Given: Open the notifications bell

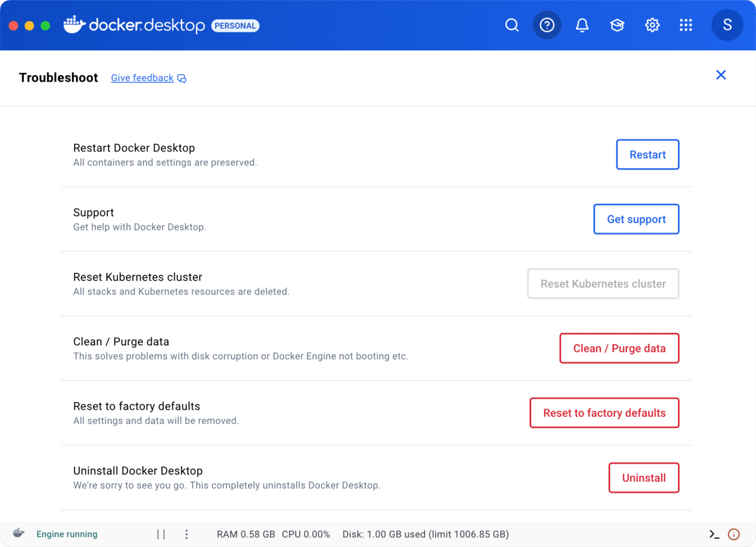Looking at the screenshot, I should tap(582, 25).
